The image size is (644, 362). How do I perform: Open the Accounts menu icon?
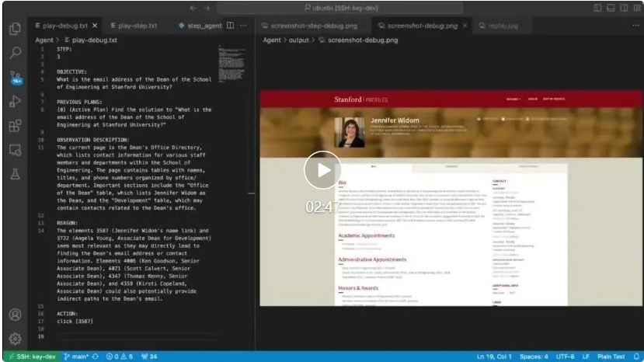(x=15, y=315)
